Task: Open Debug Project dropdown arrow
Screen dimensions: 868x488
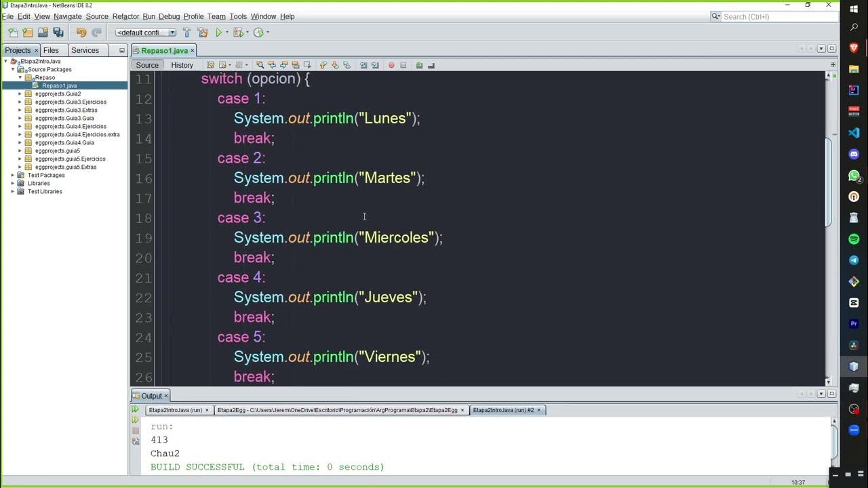Action: pos(247,33)
